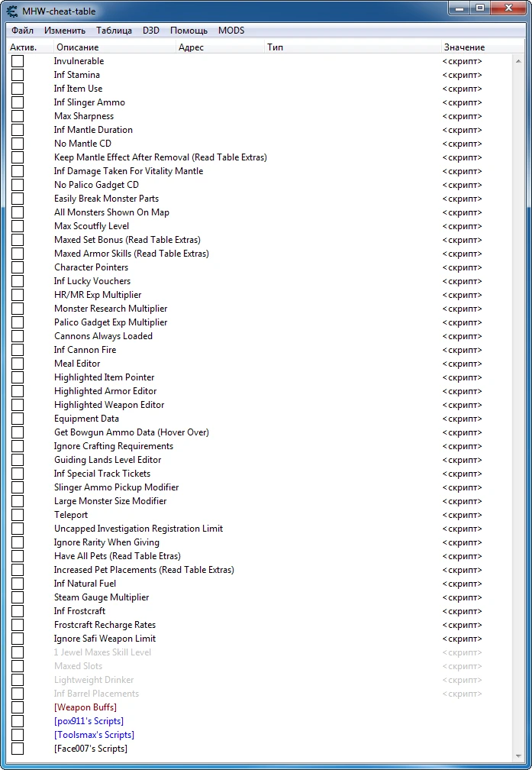Image resolution: width=532 pixels, height=770 pixels.
Task: Select the HR/MR Exp Multiplier row
Action: click(98, 295)
